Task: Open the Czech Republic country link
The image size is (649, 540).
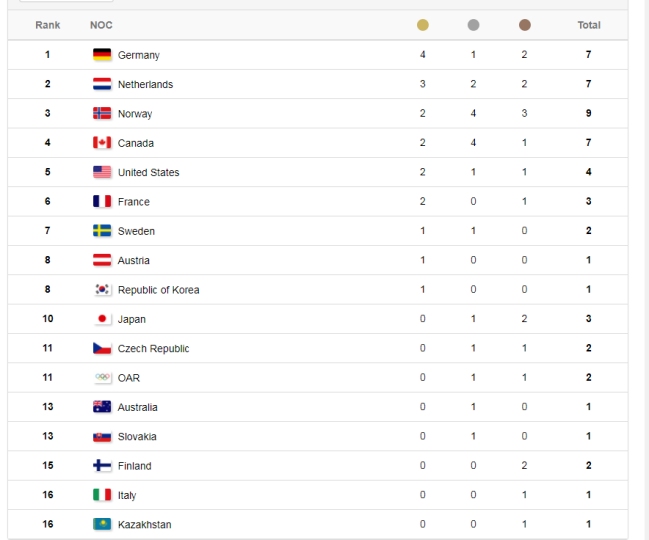Action: [x=153, y=349]
